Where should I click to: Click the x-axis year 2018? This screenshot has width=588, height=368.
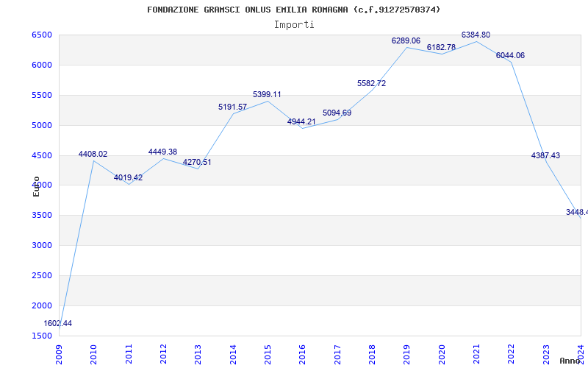pyautogui.click(x=372, y=355)
